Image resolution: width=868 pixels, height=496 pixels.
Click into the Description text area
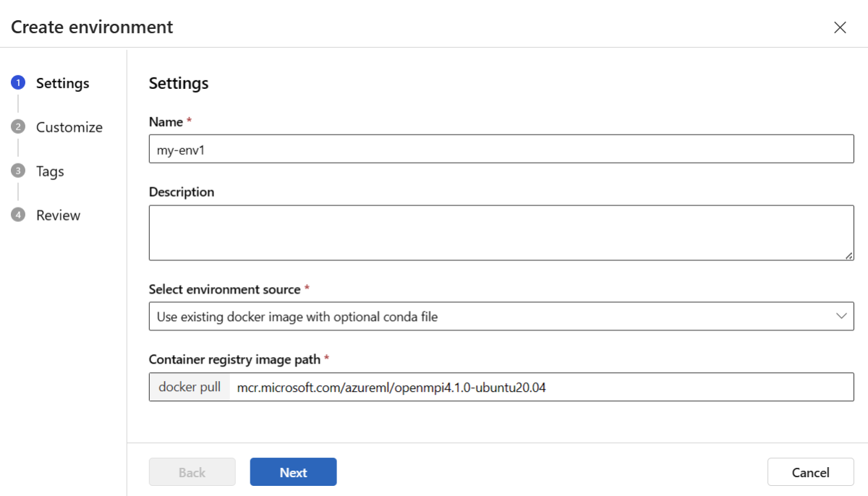click(x=501, y=233)
